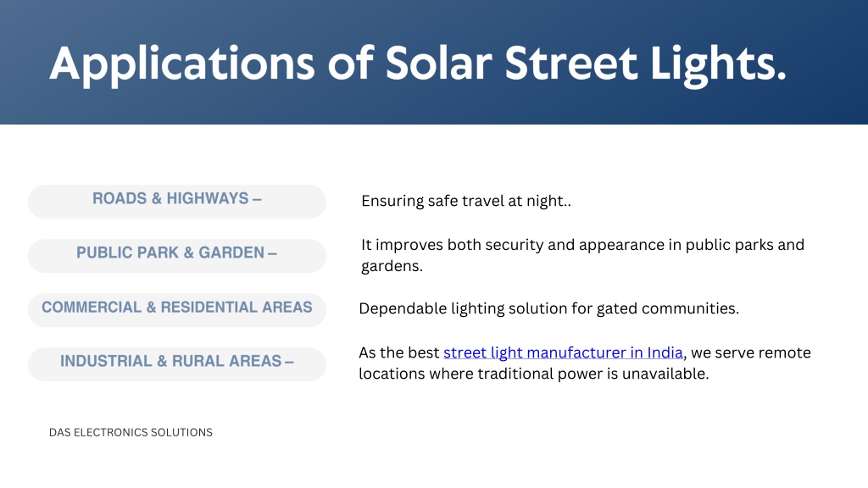Click the COMMERCIAL & RESIDENTIAL AREAS pill
Viewport: 868px width, 488px height.
pos(177,310)
